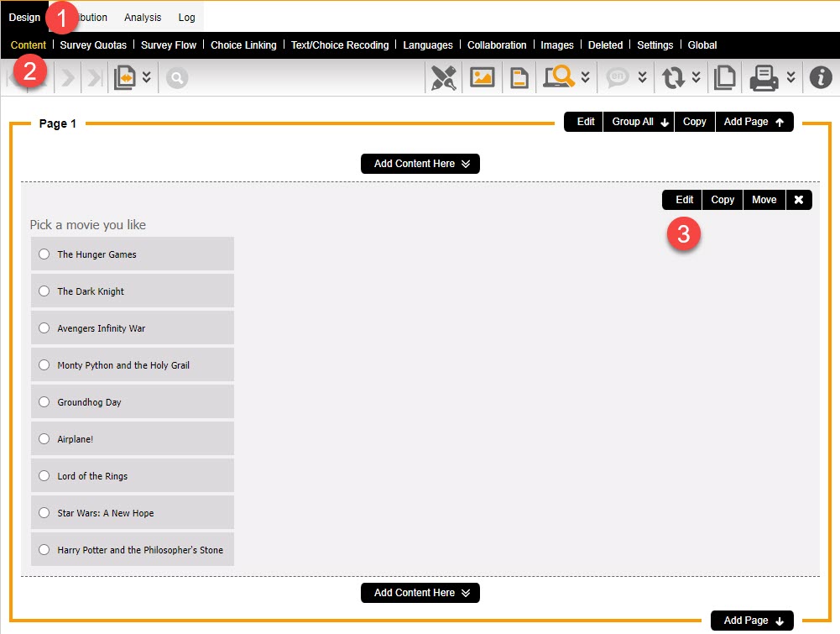The image size is (840, 634).
Task: Open the printer tool
Action: tap(765, 76)
